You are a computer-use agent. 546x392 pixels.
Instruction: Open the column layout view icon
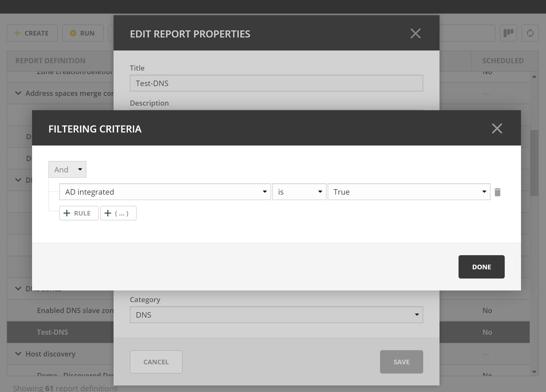508,33
